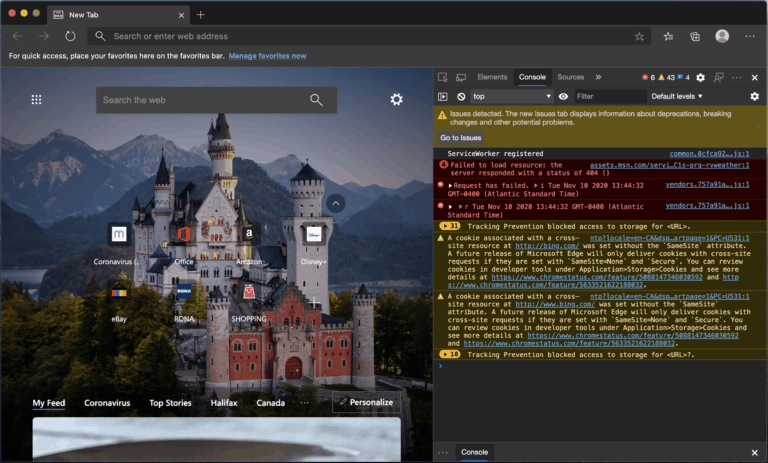Click the errors count badge showing 6
The width and height of the screenshot is (768, 463).
[648, 77]
